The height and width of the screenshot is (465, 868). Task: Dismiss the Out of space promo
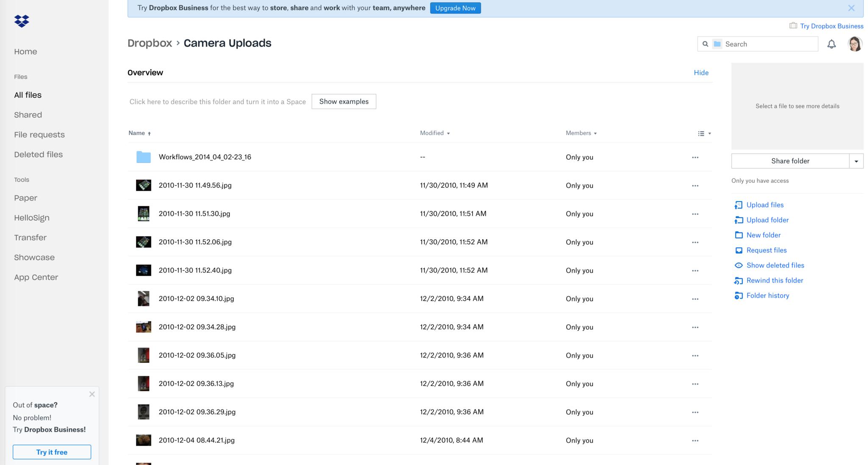point(92,394)
